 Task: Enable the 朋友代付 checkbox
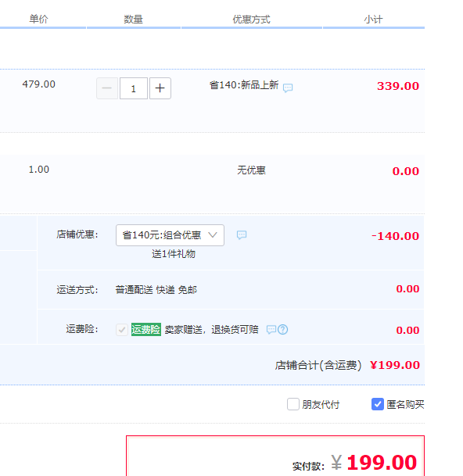point(293,404)
